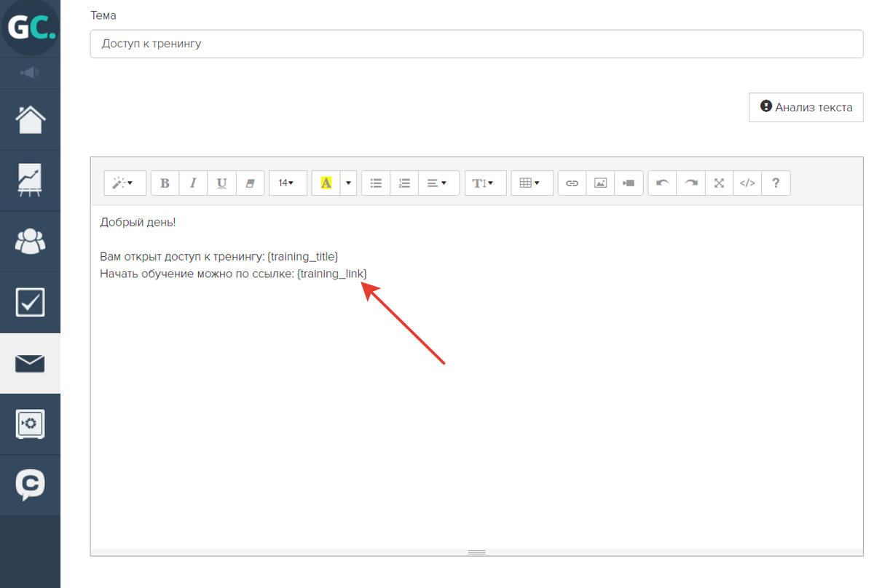
Task: Click the Тема subject input field
Action: 477,44
